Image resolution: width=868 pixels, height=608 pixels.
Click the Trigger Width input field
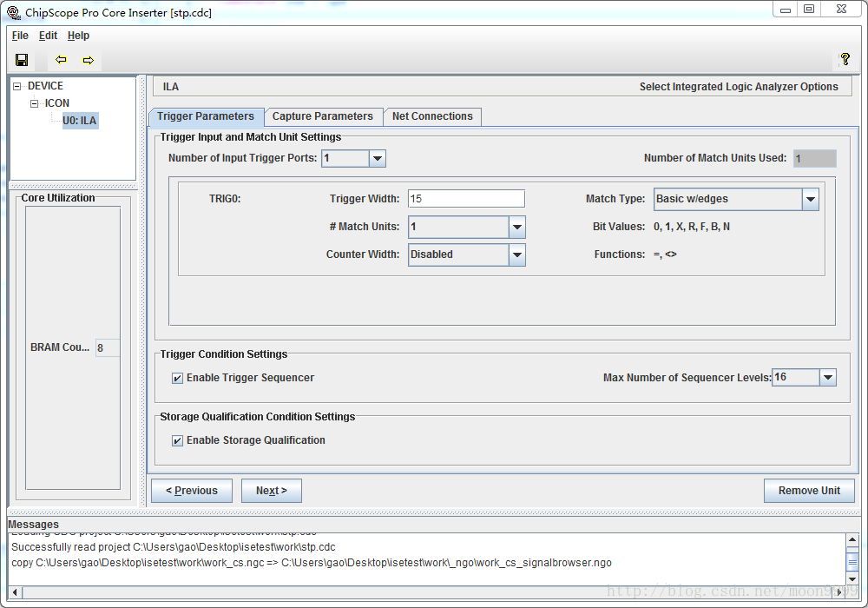[x=466, y=199]
